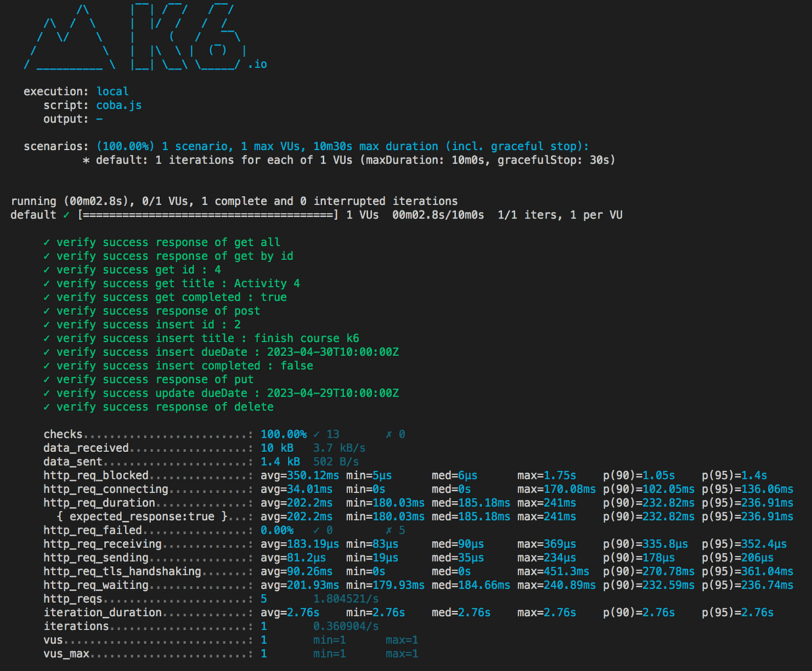The width and height of the screenshot is (812, 671).
Task: Click "00m02.8s/10m0s" elapsed time text
Action: [x=438, y=215]
